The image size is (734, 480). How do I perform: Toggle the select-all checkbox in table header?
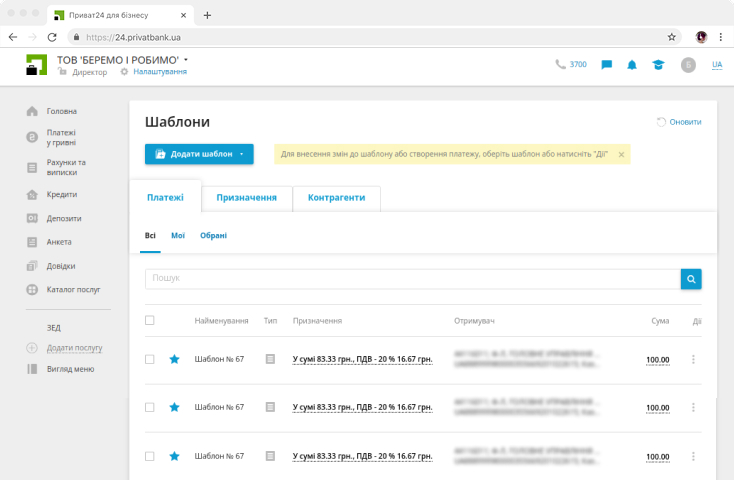point(150,321)
